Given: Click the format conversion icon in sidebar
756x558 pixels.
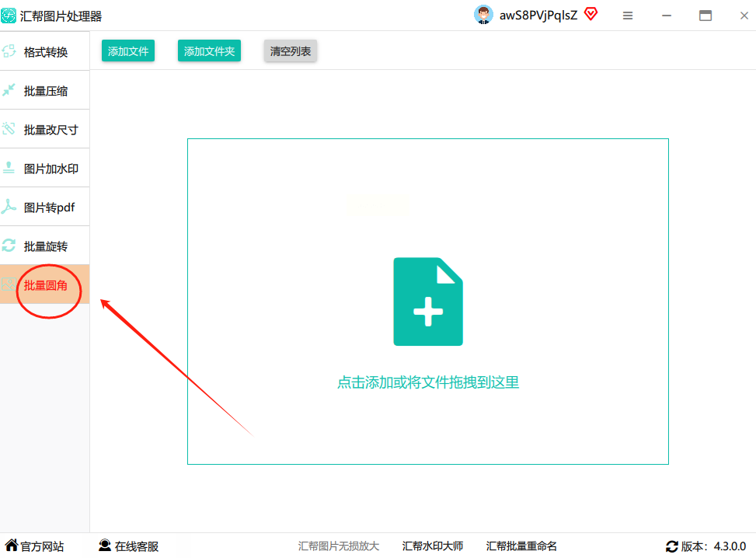Looking at the screenshot, I should click(x=9, y=51).
